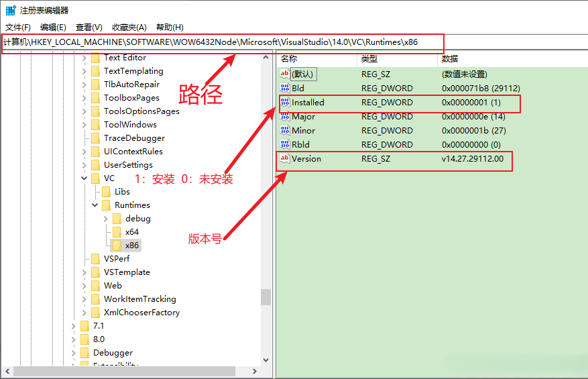Select the Version string value icon
The height and width of the screenshot is (379, 588).
(285, 158)
